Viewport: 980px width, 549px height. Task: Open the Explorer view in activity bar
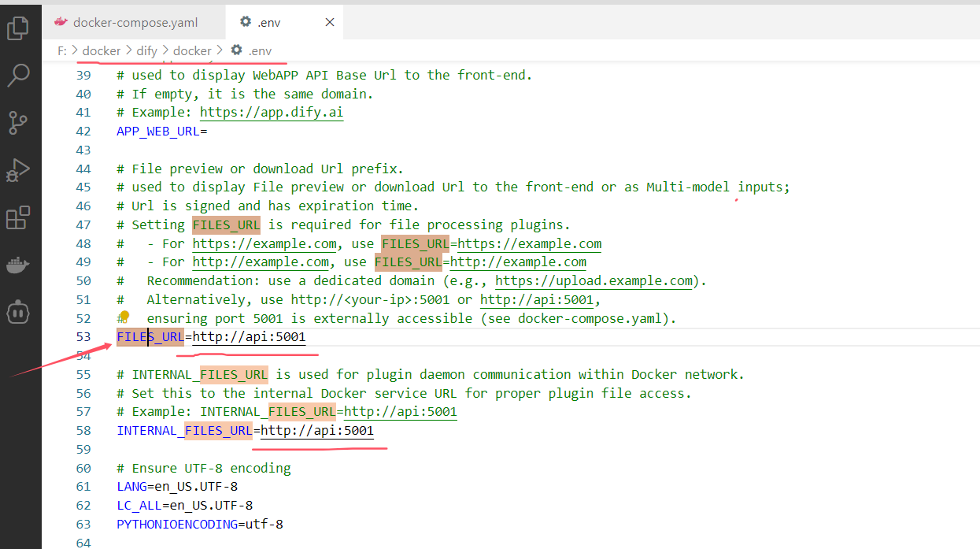(17, 29)
